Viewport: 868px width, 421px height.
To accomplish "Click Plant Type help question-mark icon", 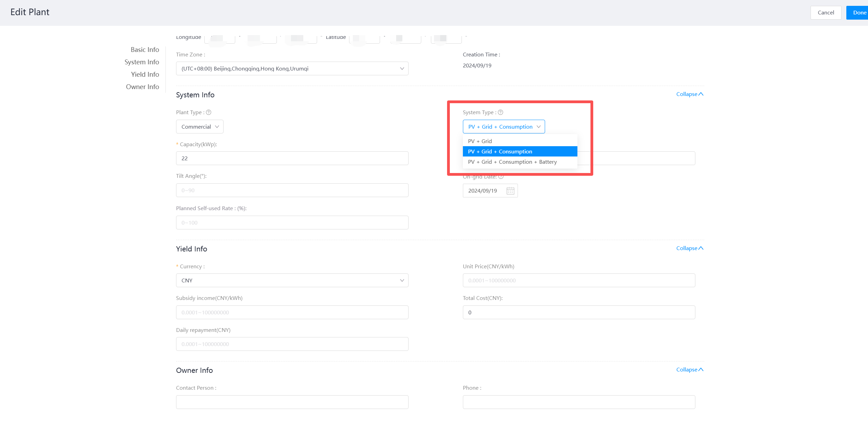I will point(208,112).
